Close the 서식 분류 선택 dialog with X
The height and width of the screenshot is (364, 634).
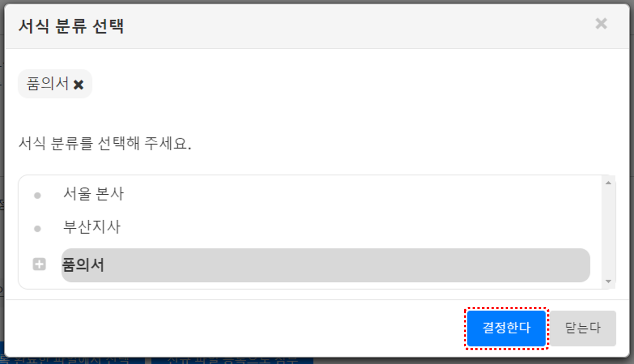(601, 24)
